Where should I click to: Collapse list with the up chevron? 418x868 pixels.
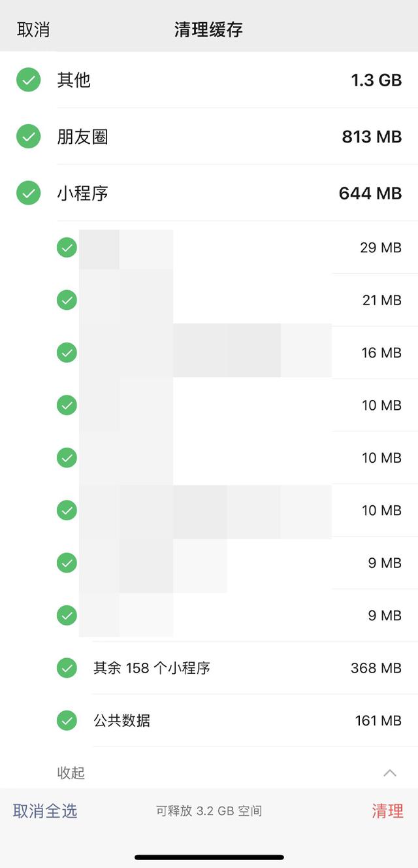390,773
